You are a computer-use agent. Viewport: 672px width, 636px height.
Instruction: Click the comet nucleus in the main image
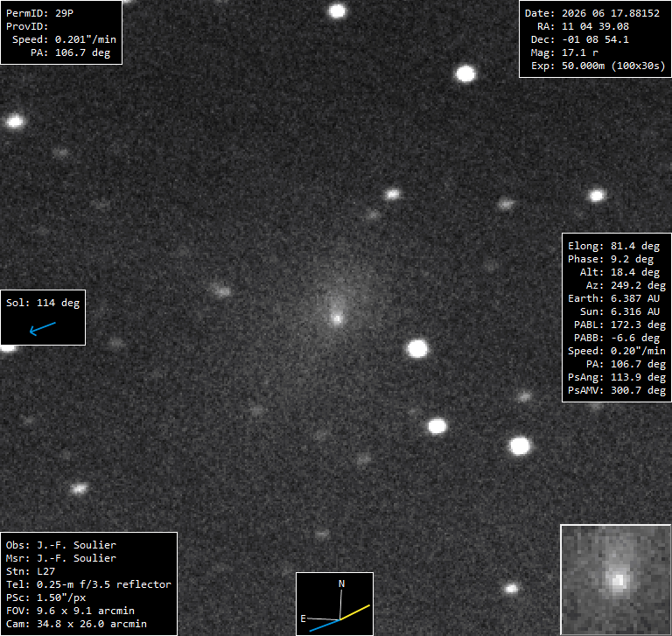(337, 318)
